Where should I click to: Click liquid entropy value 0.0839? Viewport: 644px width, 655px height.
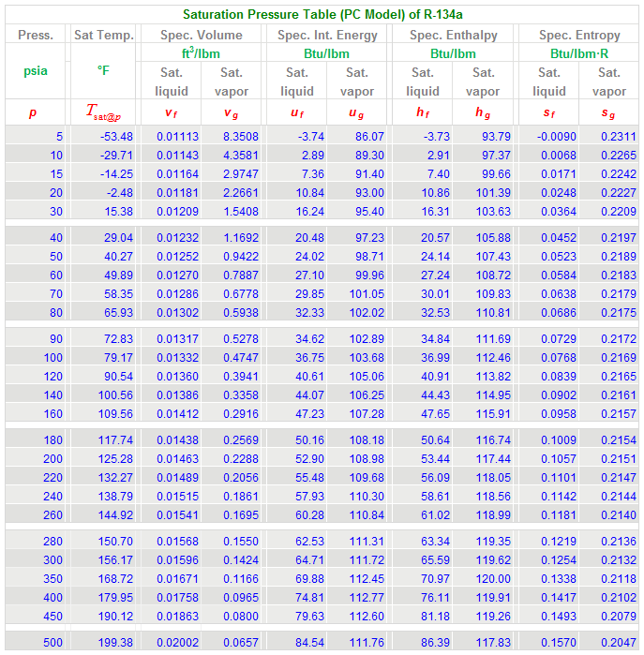(x=559, y=377)
